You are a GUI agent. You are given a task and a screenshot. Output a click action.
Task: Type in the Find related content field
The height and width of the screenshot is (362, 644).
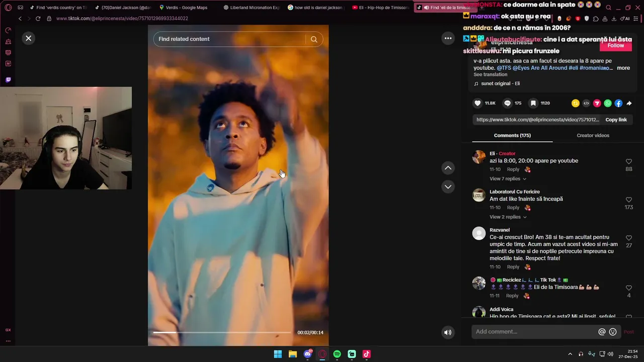point(229,39)
